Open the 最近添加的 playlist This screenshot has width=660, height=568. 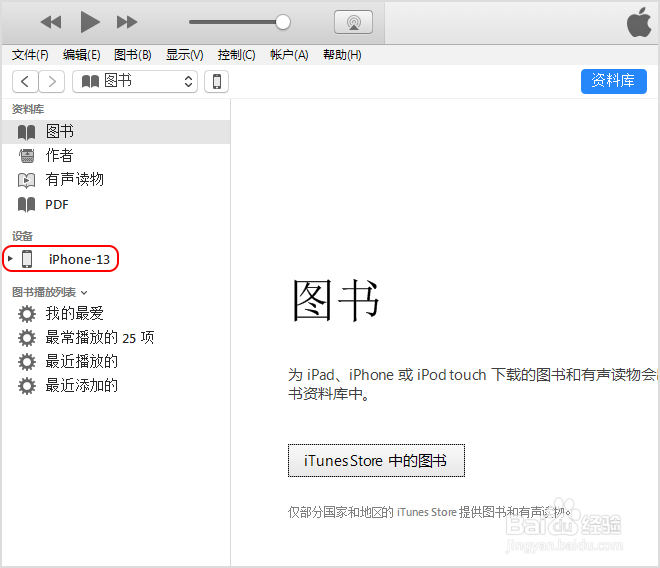tap(116, 385)
